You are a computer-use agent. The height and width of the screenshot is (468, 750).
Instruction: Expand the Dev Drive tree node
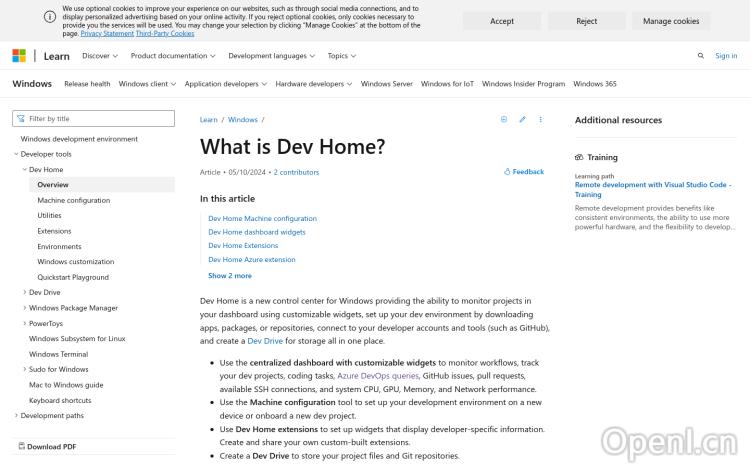click(x=24, y=292)
